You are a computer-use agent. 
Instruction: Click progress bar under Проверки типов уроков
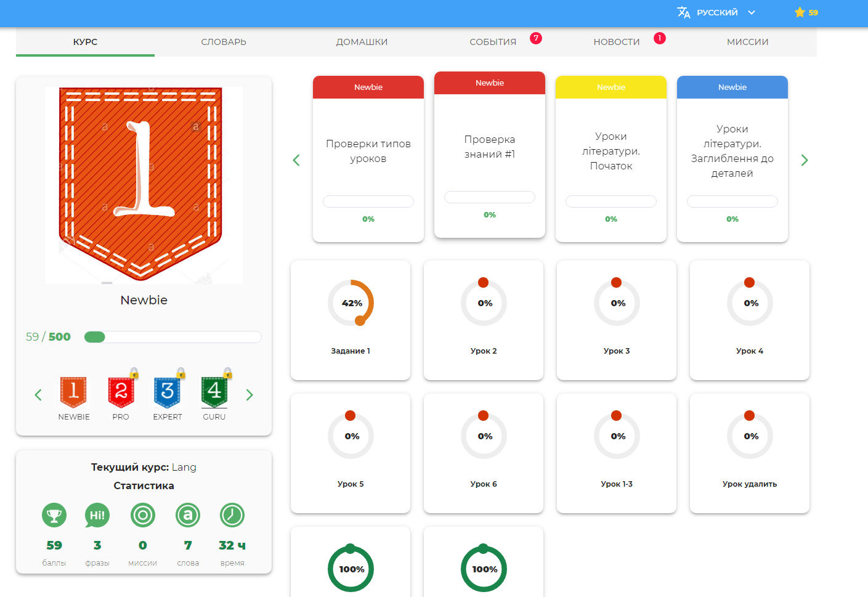click(x=368, y=201)
